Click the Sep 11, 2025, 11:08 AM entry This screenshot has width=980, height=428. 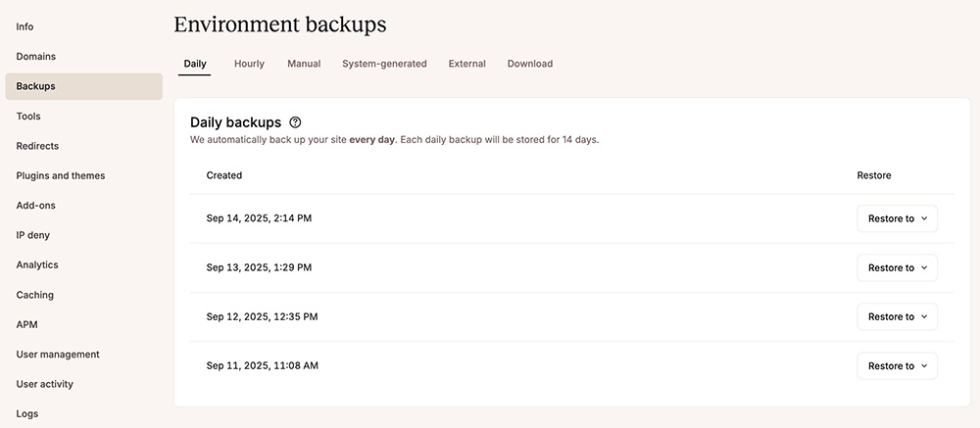[262, 365]
